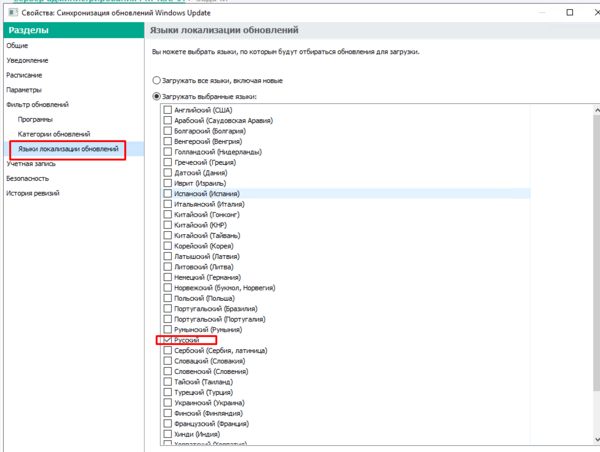The height and width of the screenshot is (452, 600).
Task: Open the Программы subsection
Action: point(35,119)
